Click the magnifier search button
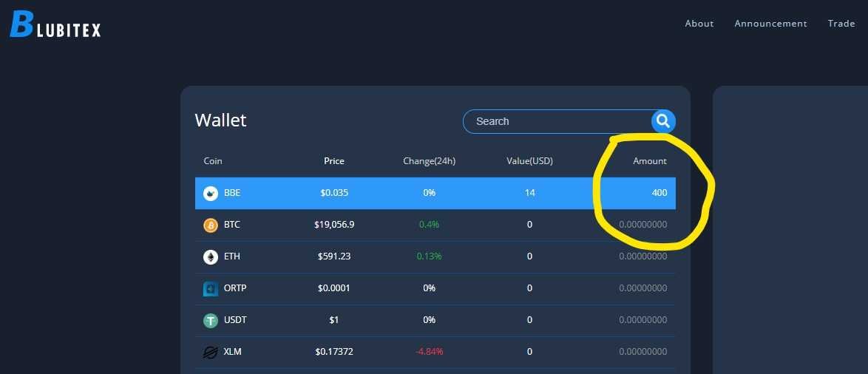Viewport: 868px width, 374px height. click(x=663, y=121)
